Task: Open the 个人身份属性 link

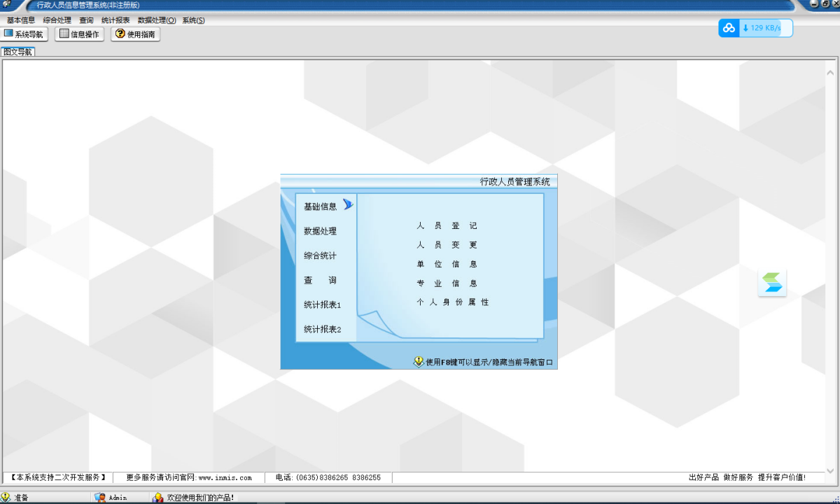Action: [452, 302]
